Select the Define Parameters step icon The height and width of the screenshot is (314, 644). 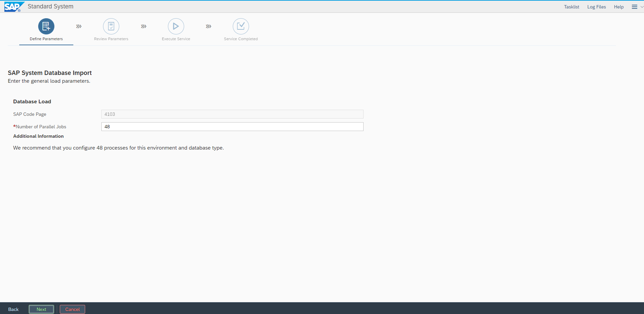pyautogui.click(x=46, y=26)
